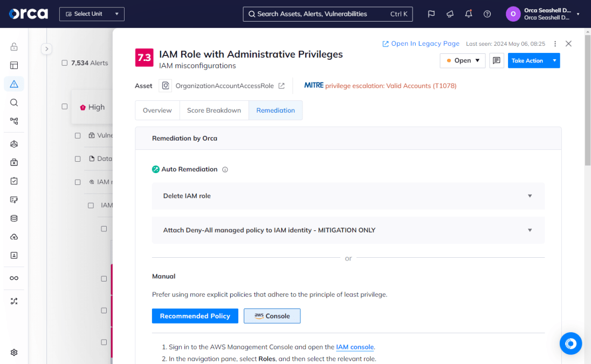Image resolution: width=591 pixels, height=364 pixels.
Task: Open the shuffle arrows sidebar icon
Action: coord(14,301)
